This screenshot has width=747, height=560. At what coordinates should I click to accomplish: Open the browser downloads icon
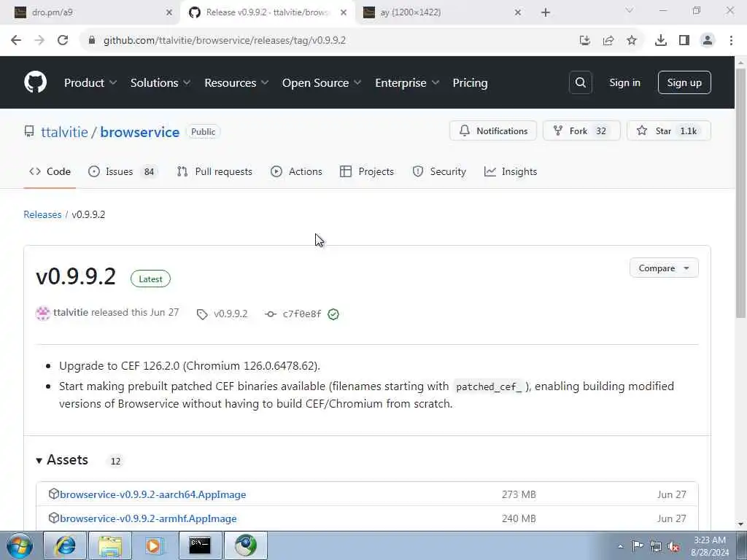click(661, 41)
